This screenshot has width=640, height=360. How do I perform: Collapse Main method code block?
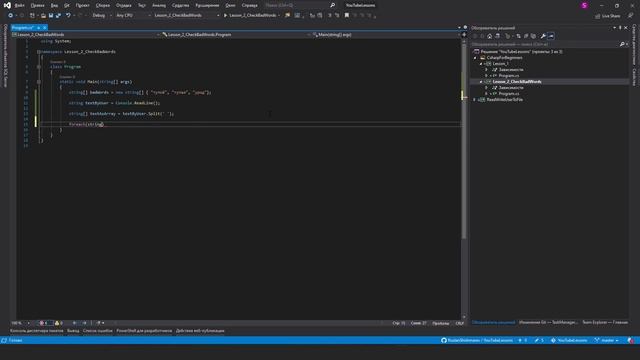click(39, 82)
